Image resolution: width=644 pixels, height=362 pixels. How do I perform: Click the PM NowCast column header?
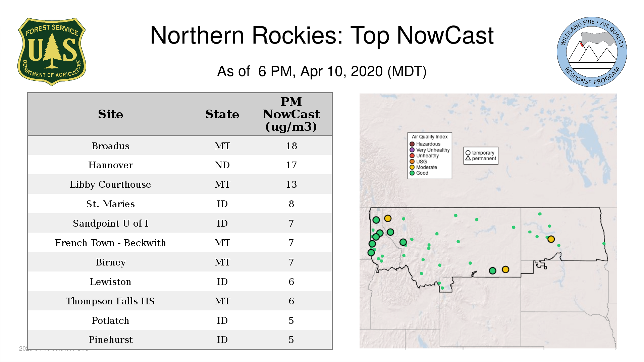point(291,114)
